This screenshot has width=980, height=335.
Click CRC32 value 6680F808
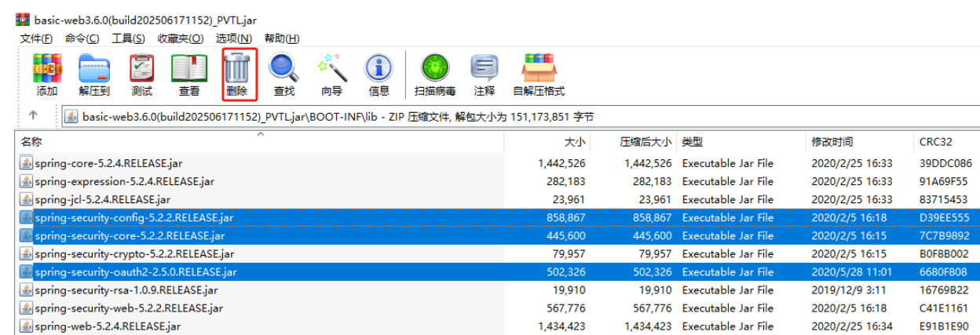coord(943,271)
